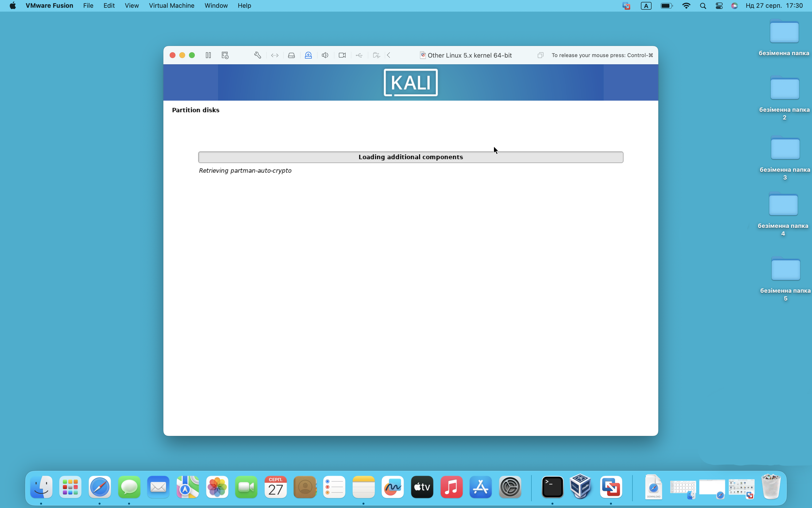Open Calendar from the Dock
The height and width of the screenshot is (508, 812).
click(276, 487)
